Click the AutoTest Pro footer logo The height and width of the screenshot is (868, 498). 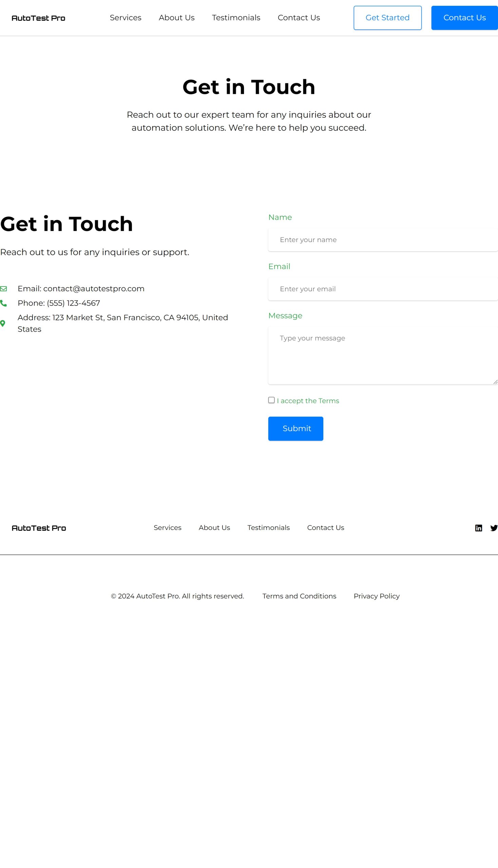[x=39, y=528]
